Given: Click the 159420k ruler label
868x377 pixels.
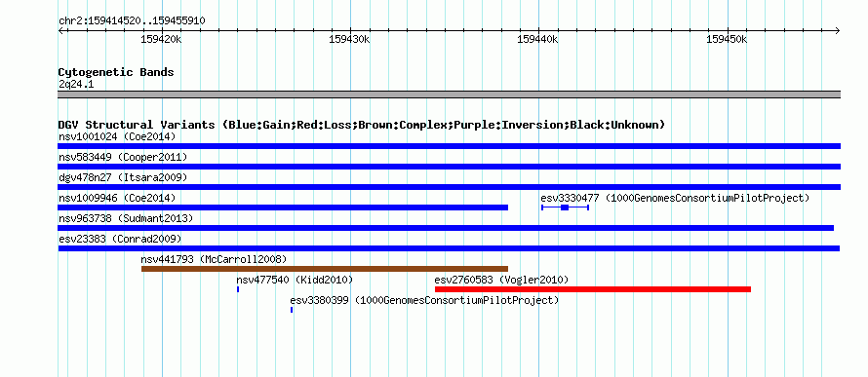Looking at the screenshot, I should point(162,39).
